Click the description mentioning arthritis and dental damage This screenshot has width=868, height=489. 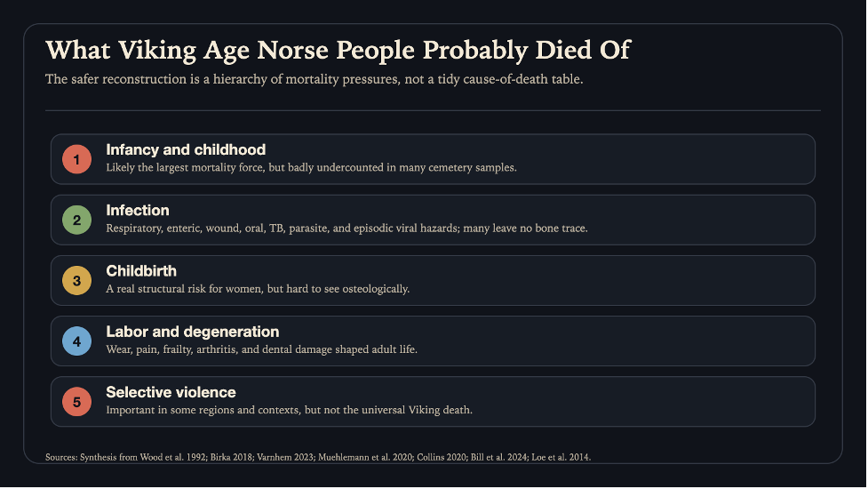point(261,349)
